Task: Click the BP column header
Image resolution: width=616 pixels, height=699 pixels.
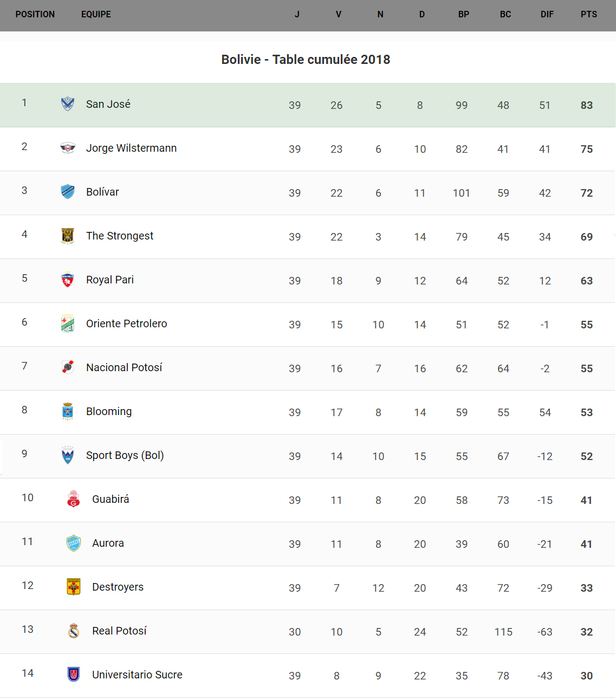Action: tap(463, 15)
